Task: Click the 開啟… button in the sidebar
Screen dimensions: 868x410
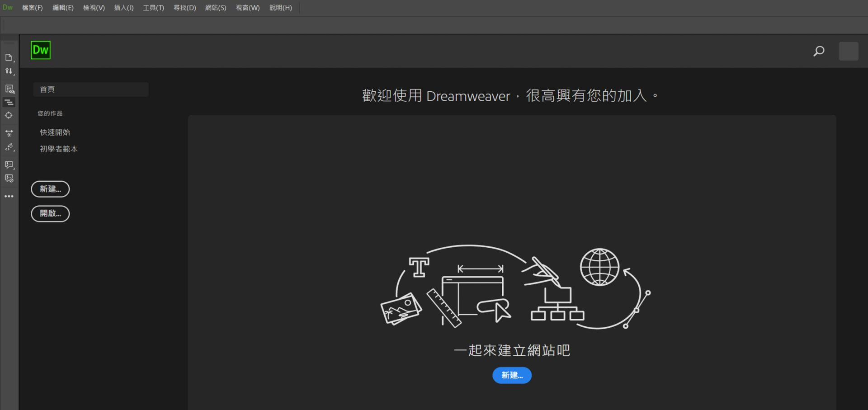Action: [50, 213]
